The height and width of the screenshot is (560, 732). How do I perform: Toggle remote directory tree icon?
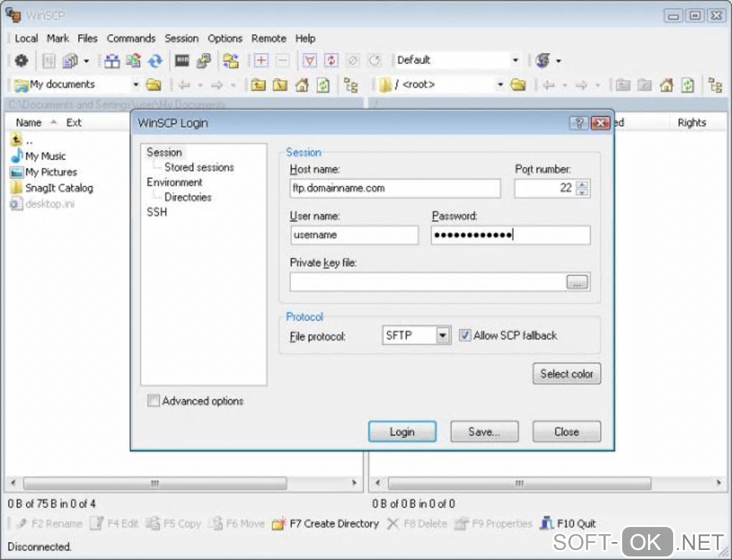715,85
